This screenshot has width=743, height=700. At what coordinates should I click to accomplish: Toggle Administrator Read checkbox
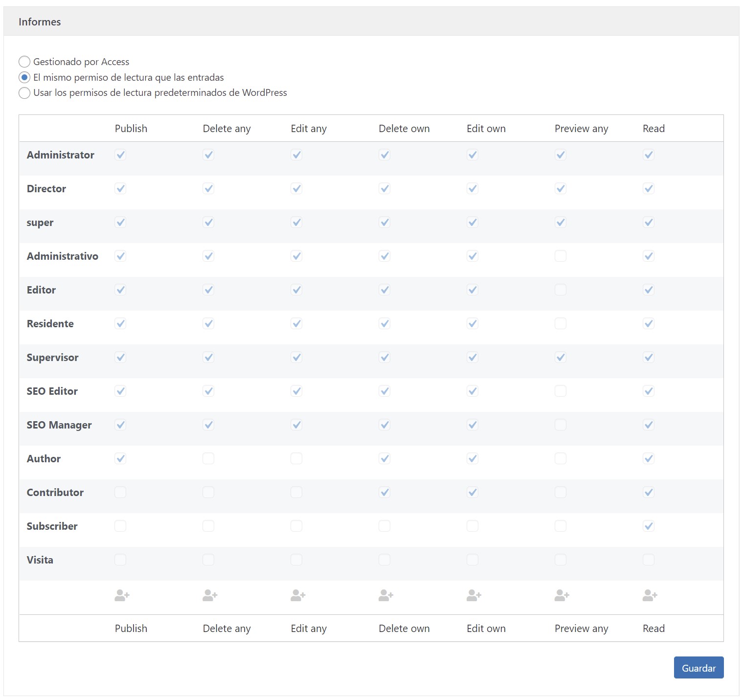[x=649, y=155]
